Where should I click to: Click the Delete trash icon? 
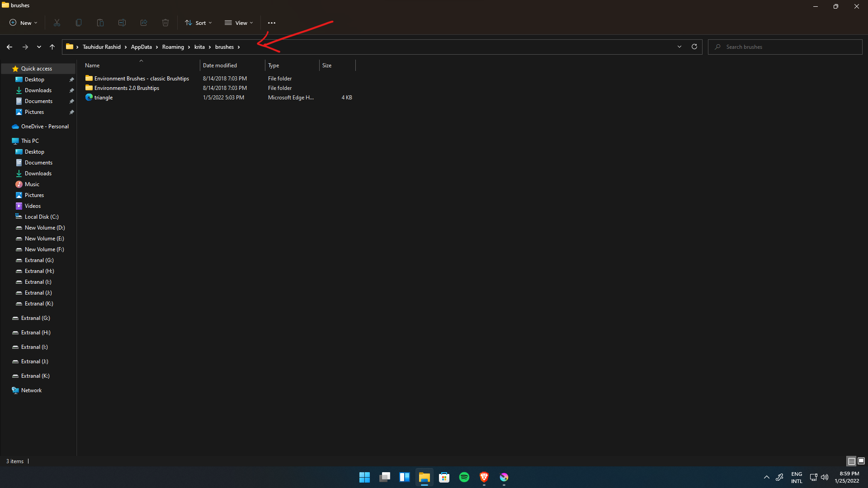pyautogui.click(x=165, y=23)
